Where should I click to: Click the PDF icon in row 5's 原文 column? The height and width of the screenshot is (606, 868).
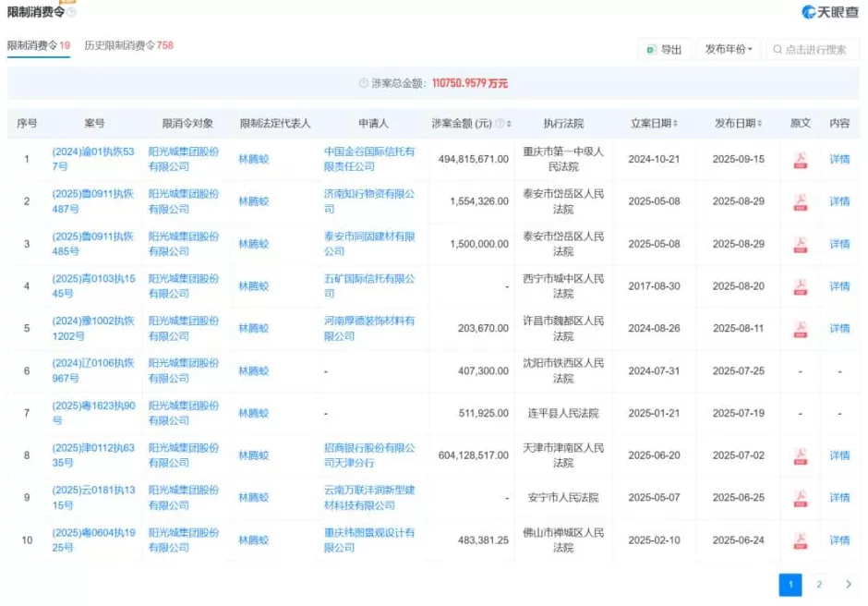(x=800, y=328)
